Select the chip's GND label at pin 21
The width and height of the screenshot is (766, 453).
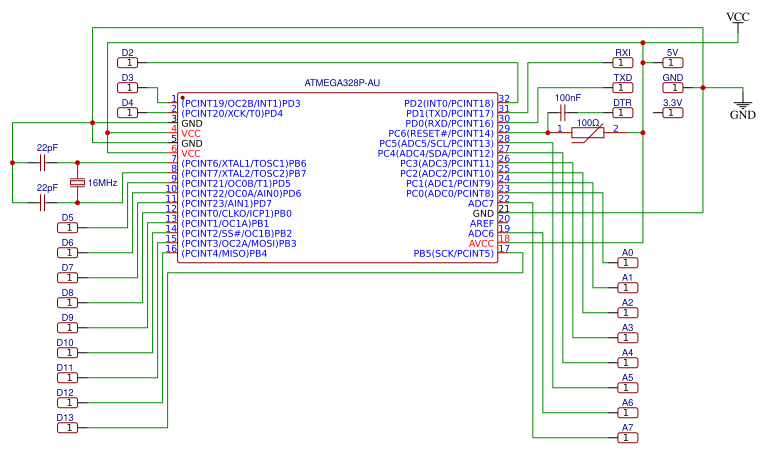pyautogui.click(x=483, y=214)
